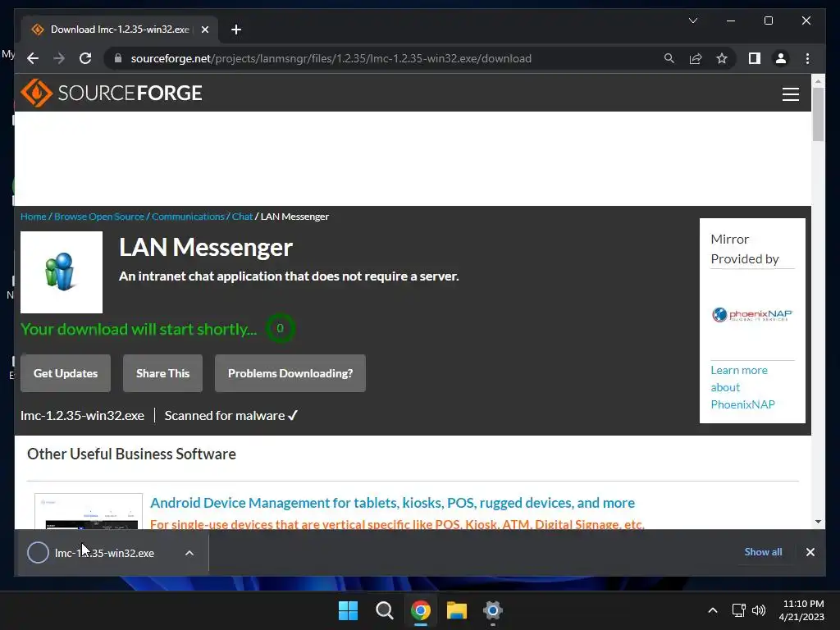Show hidden system tray icons
Viewport: 840px width, 630px height.
point(713,610)
